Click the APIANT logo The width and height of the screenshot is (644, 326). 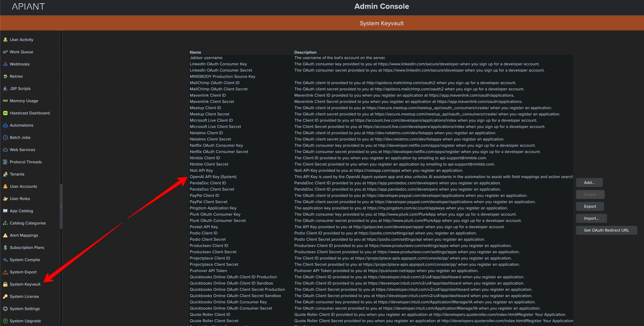pos(29,6)
